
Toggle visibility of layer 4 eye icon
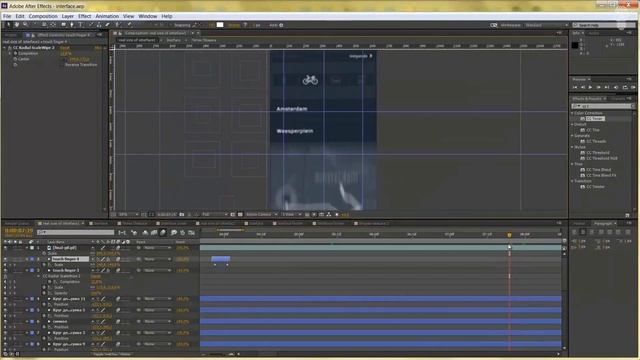[x=5, y=299]
